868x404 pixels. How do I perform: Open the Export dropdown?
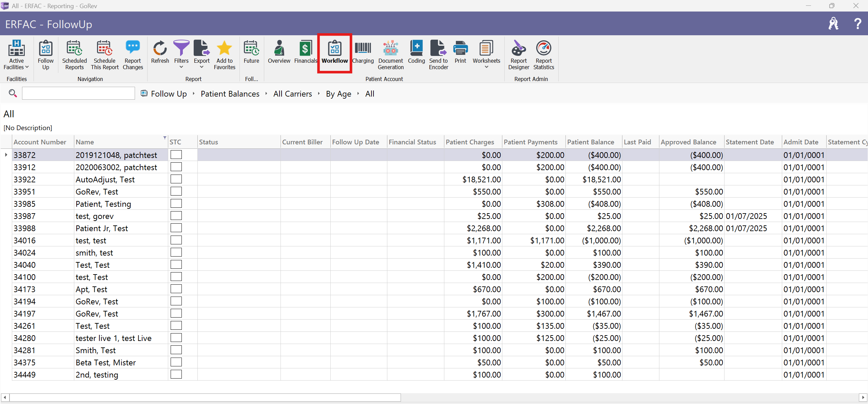tap(201, 54)
